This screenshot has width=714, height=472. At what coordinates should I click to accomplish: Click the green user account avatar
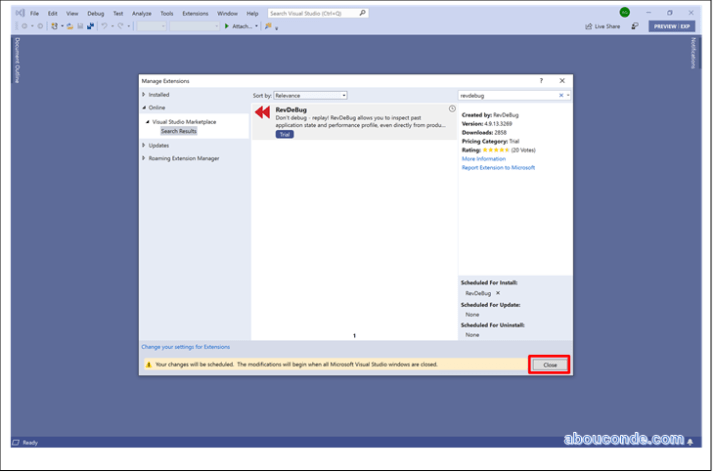point(624,13)
